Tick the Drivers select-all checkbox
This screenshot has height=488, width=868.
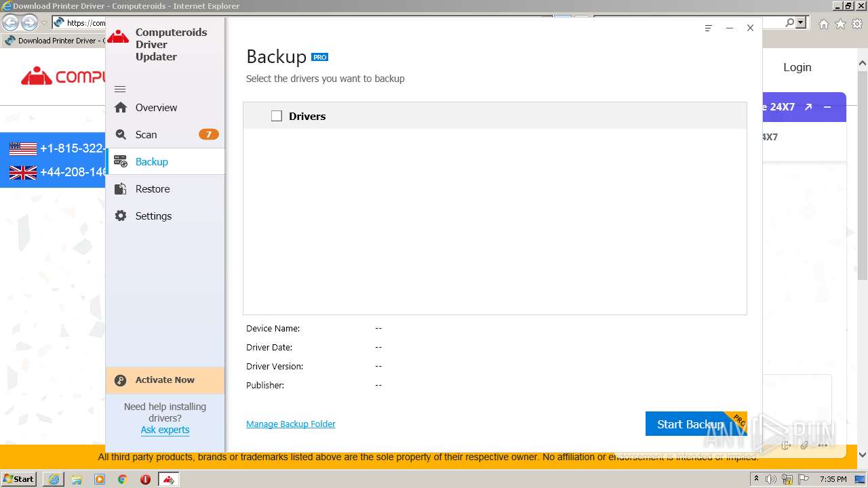[277, 116]
